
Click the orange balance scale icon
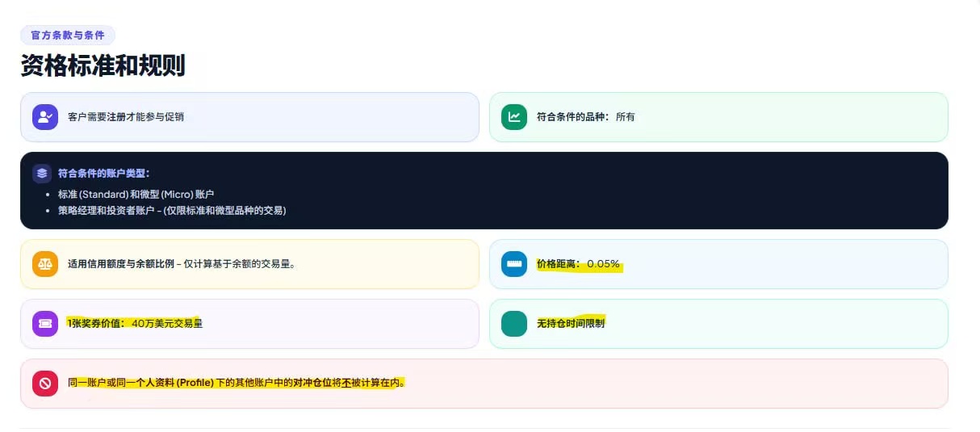pos(45,264)
